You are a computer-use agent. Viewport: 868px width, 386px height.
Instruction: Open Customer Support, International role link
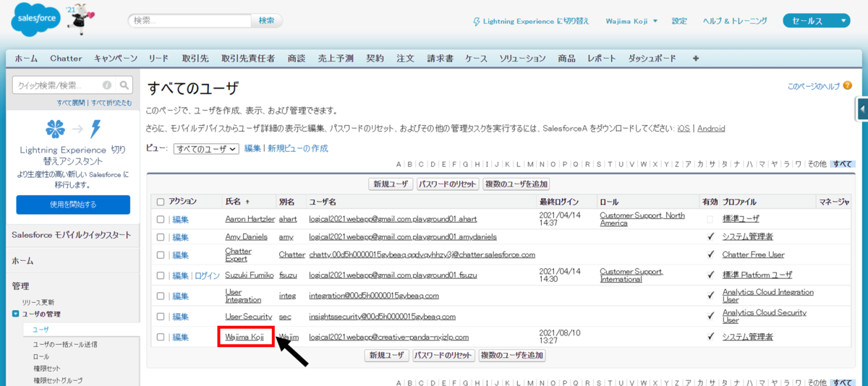[631, 275]
